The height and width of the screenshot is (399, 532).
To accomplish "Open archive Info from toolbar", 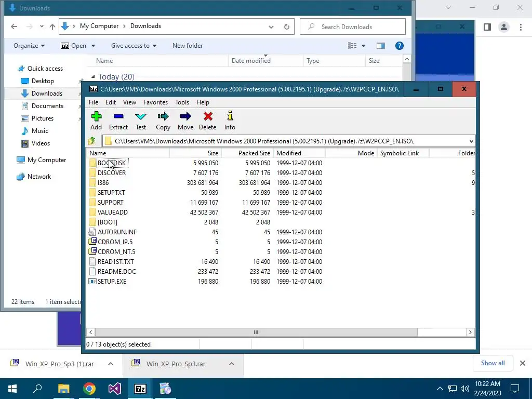I will (x=230, y=121).
